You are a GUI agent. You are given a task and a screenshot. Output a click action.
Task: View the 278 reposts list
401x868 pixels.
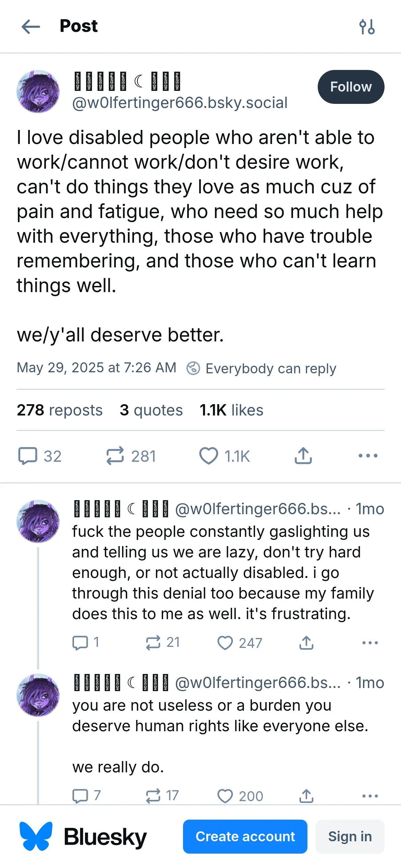click(60, 410)
